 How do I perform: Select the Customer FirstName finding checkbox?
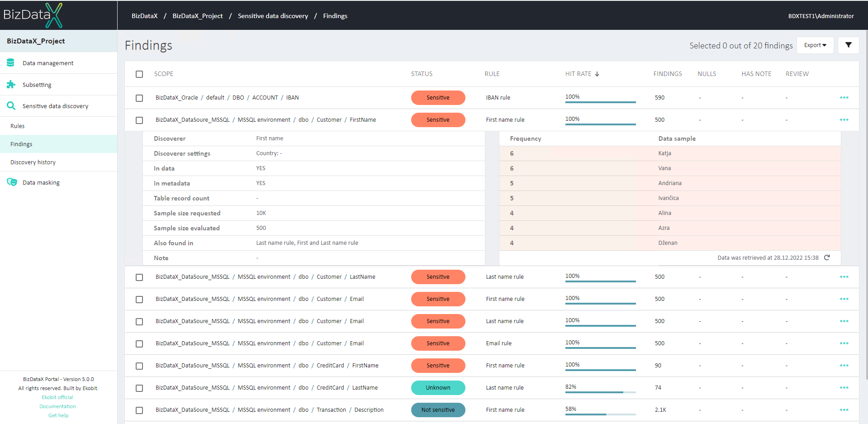[139, 120]
